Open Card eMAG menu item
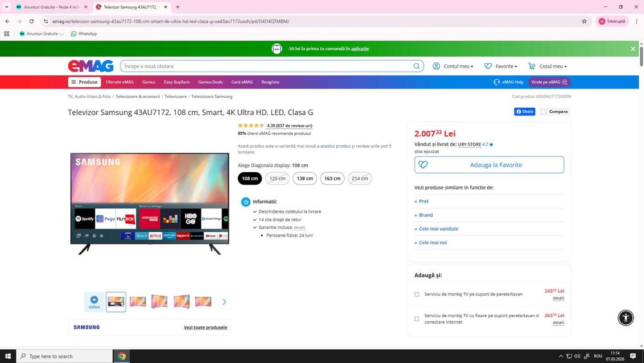Viewport: 644px width, 363px height. point(242,83)
